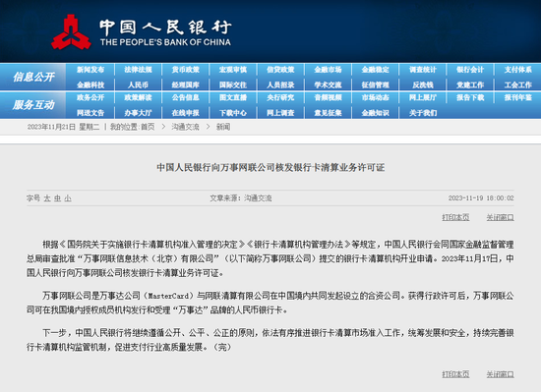Open the 网送文告 section

tap(90, 113)
